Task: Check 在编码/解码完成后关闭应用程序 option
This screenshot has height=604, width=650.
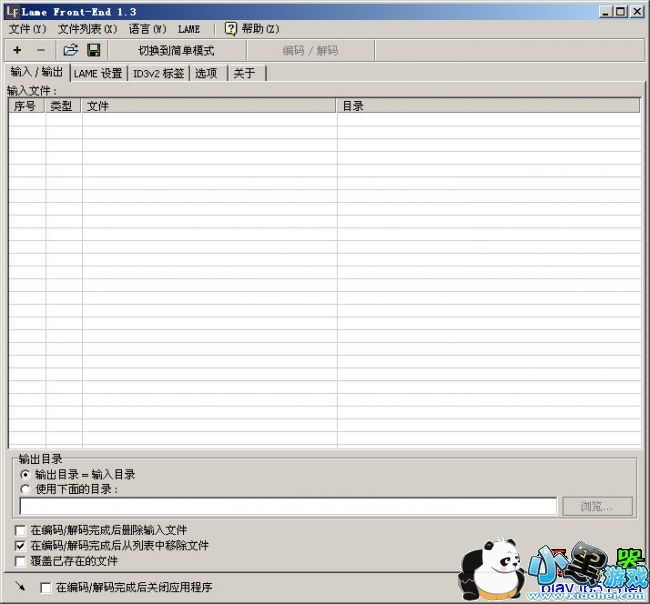Action: coord(46,587)
